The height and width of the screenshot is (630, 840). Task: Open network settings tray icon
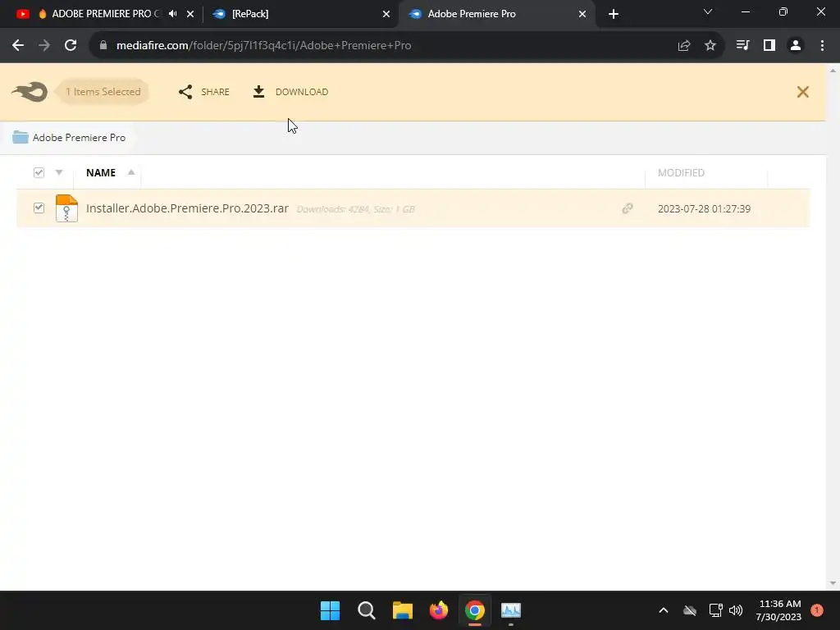coord(715,610)
